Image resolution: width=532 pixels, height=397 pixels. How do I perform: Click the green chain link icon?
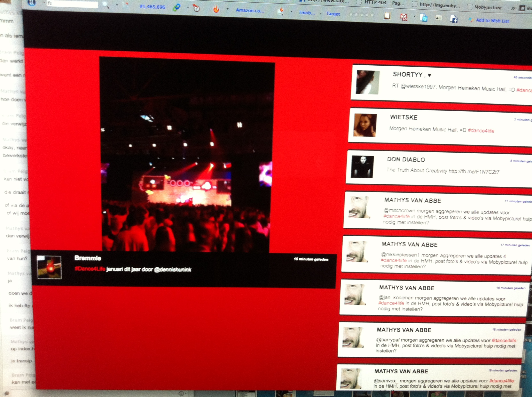pos(177,8)
